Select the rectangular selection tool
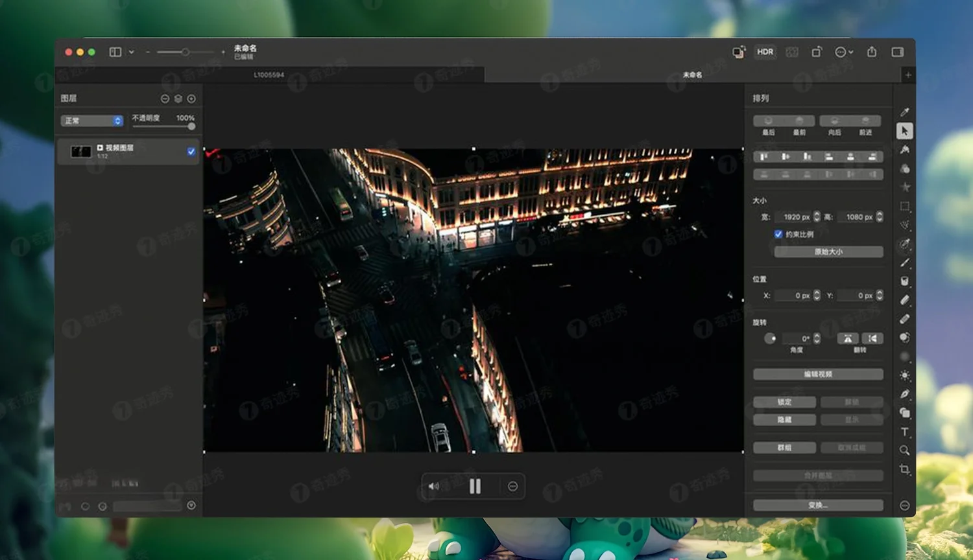Viewport: 973px width, 560px height. click(x=905, y=205)
